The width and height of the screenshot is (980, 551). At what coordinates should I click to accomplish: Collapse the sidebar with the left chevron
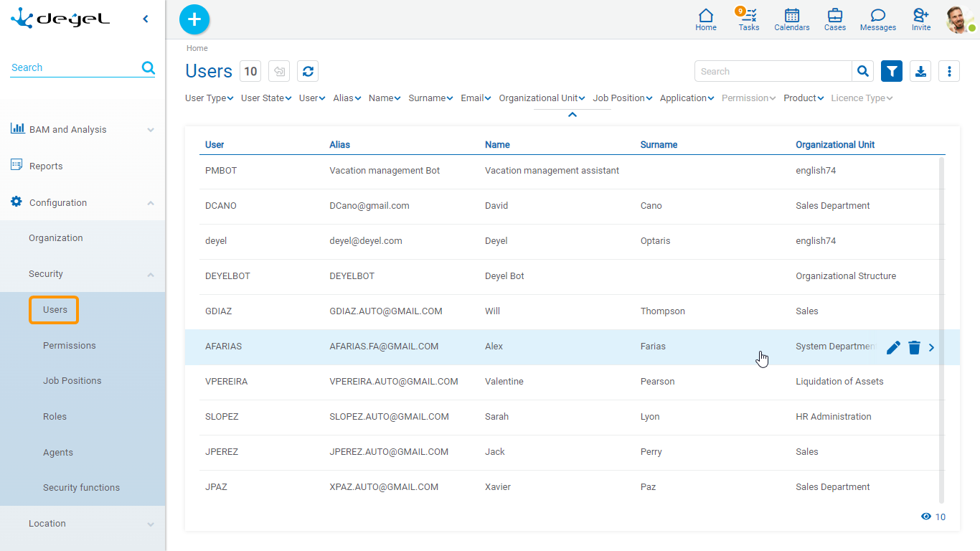tap(146, 19)
